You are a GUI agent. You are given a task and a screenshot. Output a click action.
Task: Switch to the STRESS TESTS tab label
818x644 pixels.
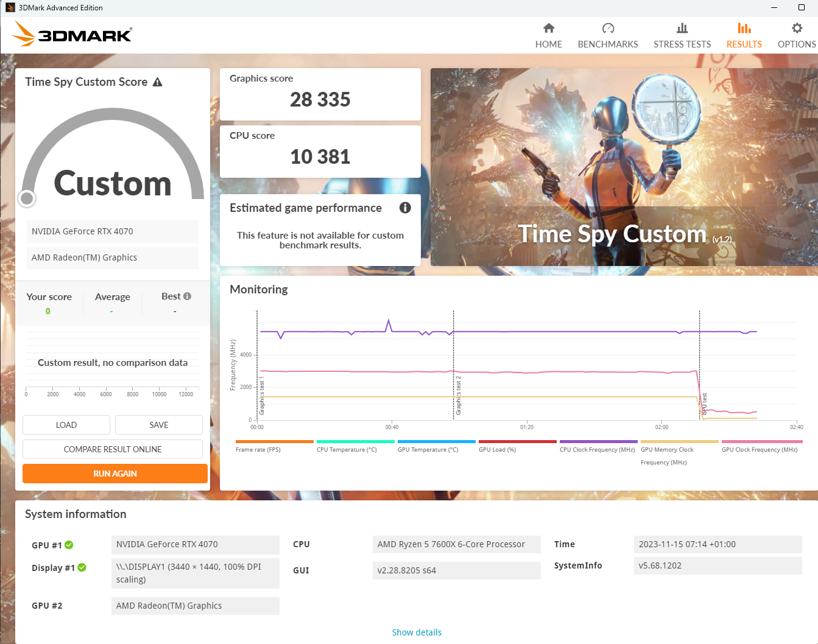682,44
